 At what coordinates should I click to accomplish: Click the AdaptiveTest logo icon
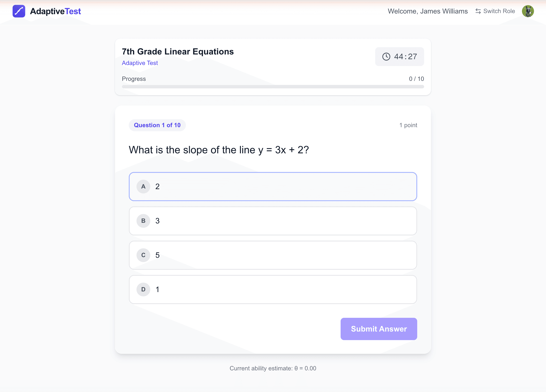(x=19, y=11)
